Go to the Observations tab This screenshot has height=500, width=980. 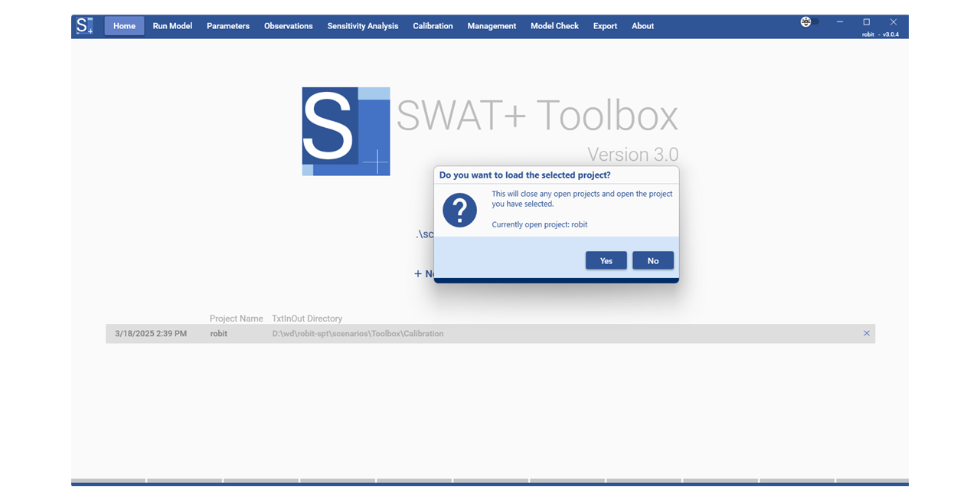pyautogui.click(x=288, y=26)
